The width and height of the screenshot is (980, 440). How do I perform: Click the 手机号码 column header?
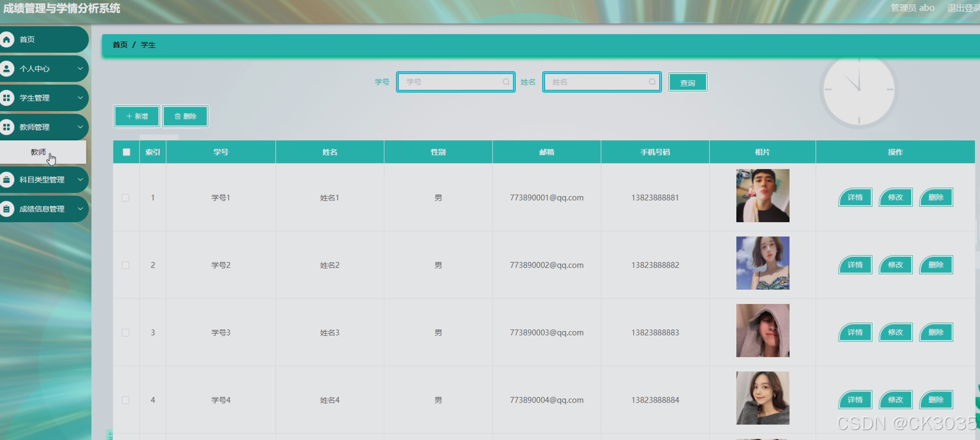[x=655, y=152]
